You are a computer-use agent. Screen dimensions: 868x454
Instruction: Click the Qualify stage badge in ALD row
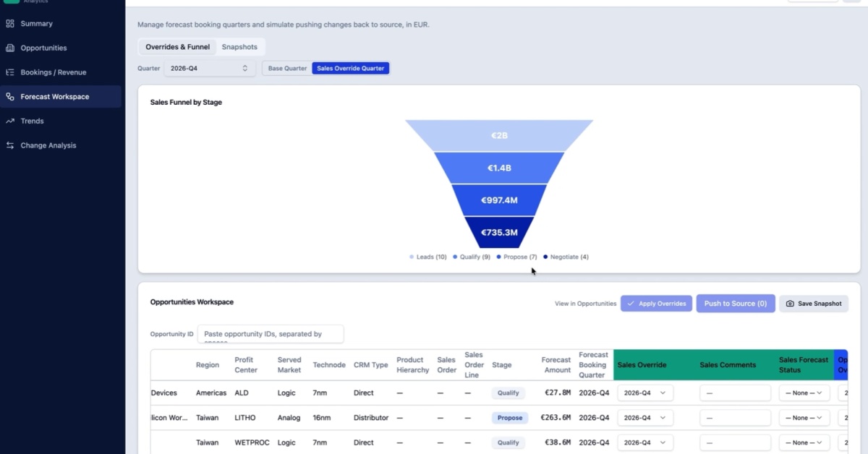point(508,393)
